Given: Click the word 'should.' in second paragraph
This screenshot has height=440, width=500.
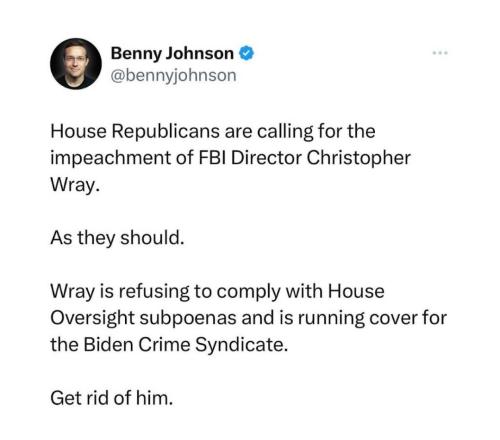Looking at the screenshot, I should pyautogui.click(x=152, y=238).
